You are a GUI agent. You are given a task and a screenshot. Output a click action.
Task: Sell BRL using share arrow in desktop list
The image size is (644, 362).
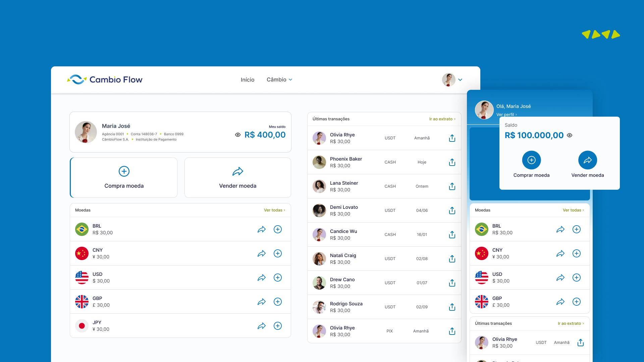click(262, 229)
